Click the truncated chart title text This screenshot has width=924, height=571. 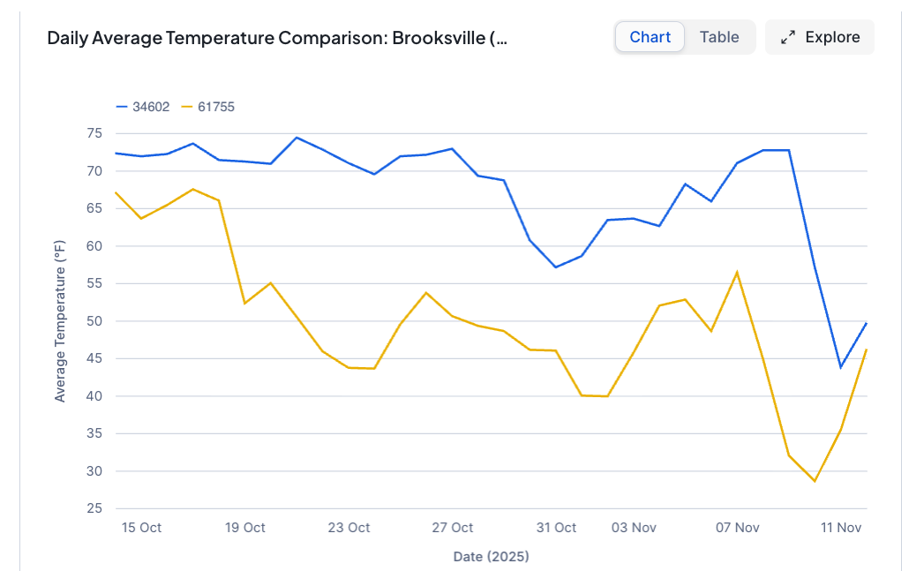click(277, 38)
